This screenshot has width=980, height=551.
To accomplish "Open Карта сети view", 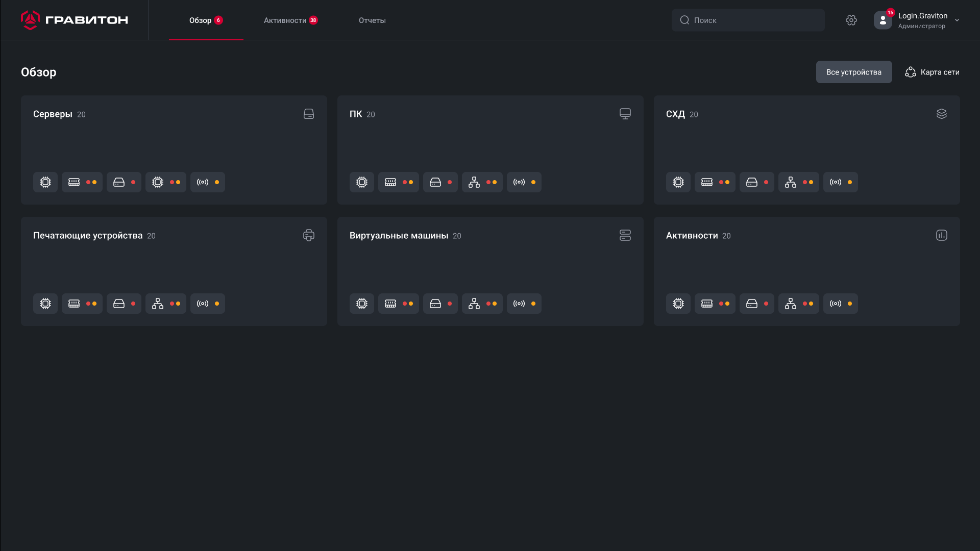I will tap(932, 72).
